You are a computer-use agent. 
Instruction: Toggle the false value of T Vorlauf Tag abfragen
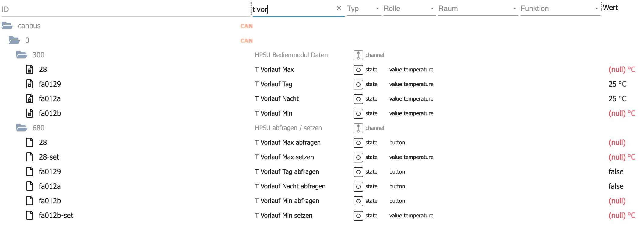coord(616,172)
